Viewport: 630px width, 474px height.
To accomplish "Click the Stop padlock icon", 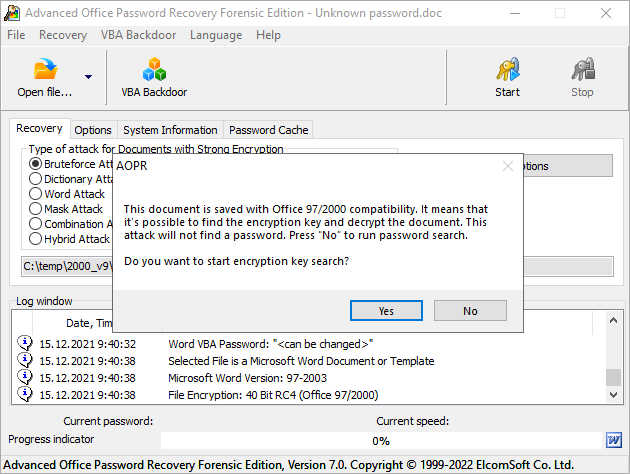I will (x=582, y=69).
